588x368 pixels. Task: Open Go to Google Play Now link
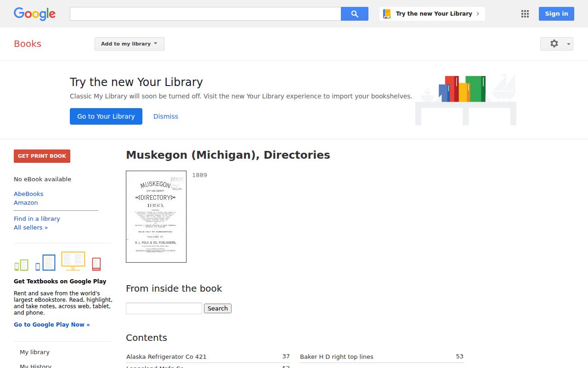click(x=52, y=324)
